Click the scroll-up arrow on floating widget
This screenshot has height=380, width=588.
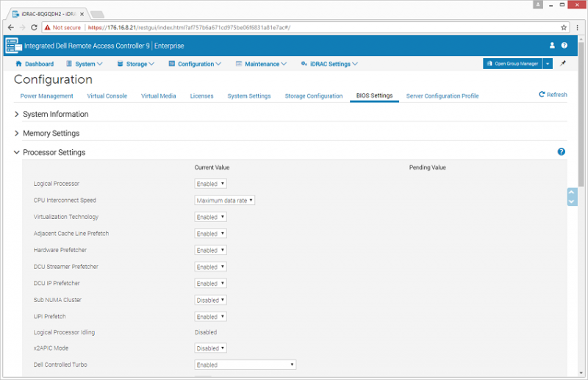pos(572,193)
